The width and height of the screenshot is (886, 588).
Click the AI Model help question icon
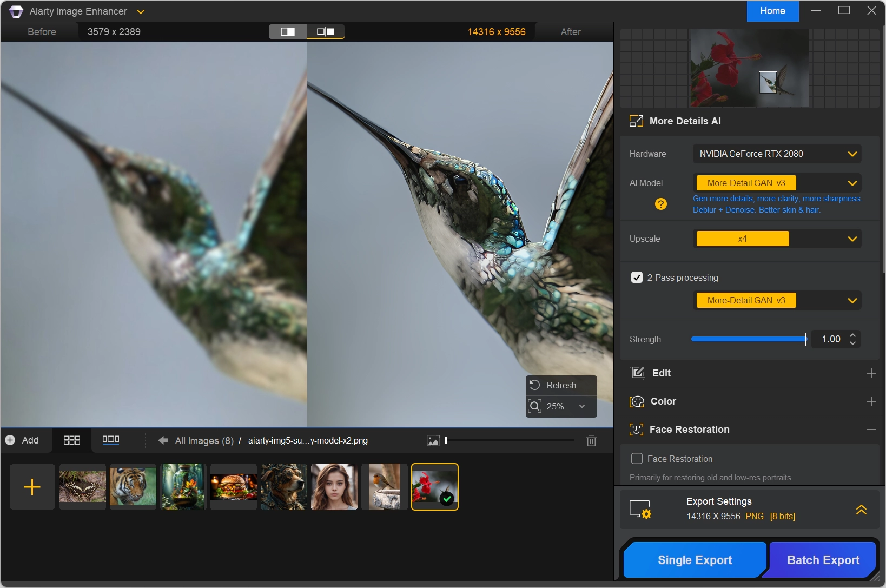660,204
